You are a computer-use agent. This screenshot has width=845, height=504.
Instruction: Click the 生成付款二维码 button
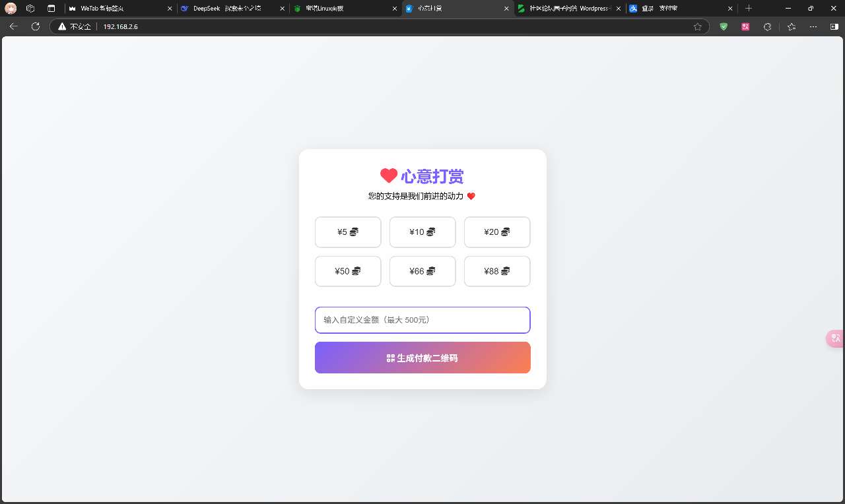point(422,358)
